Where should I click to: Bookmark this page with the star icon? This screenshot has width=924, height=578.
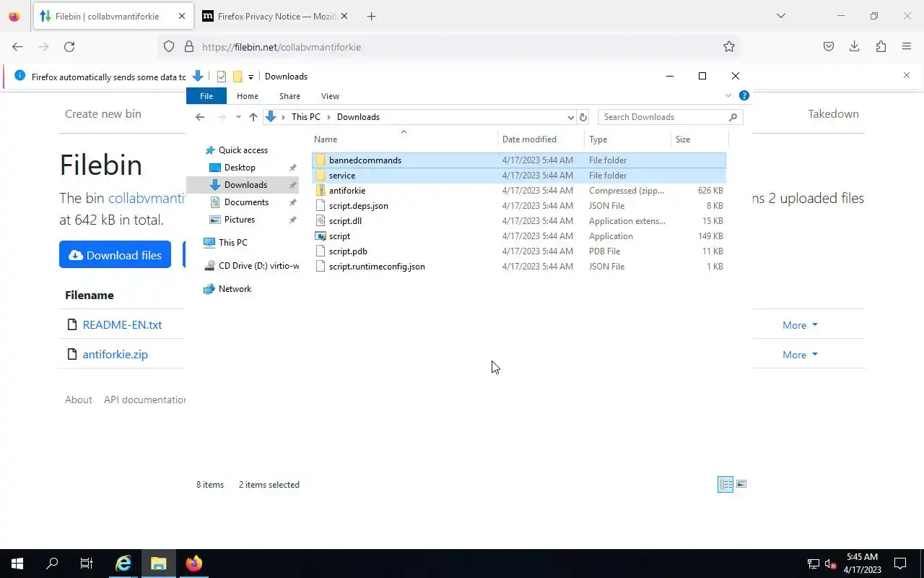(729, 47)
